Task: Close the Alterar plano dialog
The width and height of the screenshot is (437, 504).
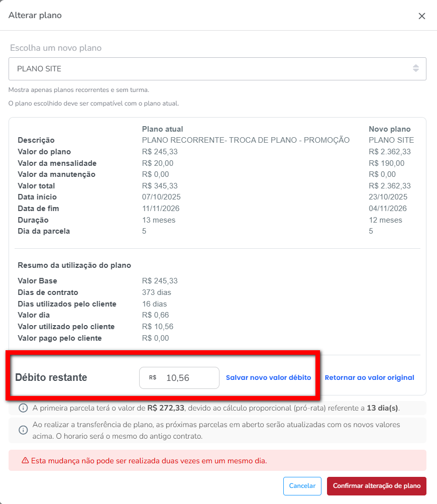Action: point(422,16)
